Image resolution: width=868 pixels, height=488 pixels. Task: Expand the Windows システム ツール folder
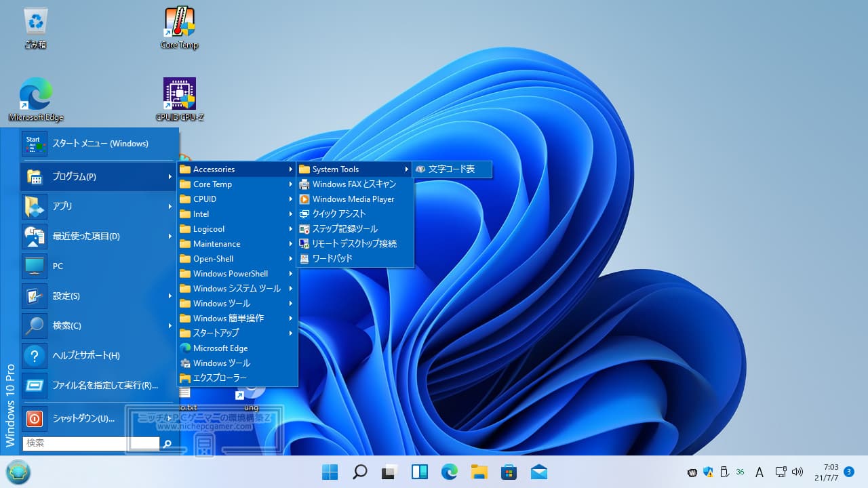pos(237,288)
